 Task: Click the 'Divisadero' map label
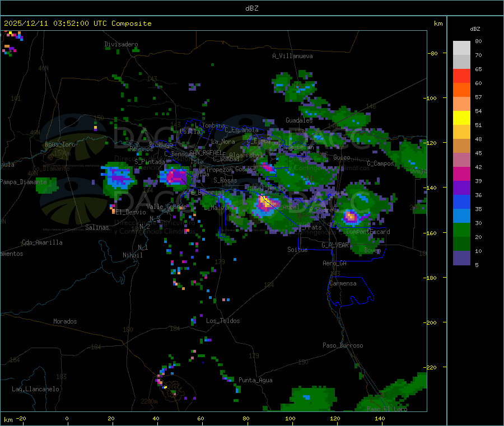(x=121, y=44)
